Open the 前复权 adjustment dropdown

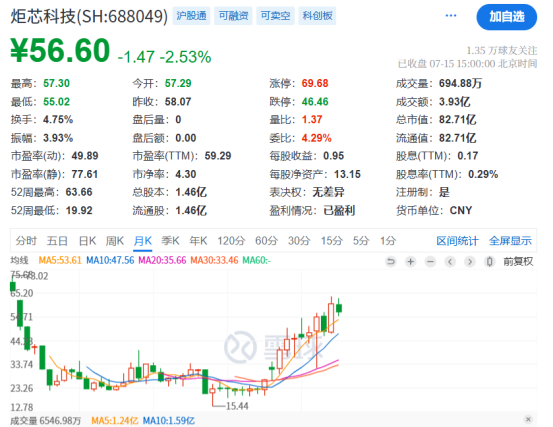coord(518,262)
